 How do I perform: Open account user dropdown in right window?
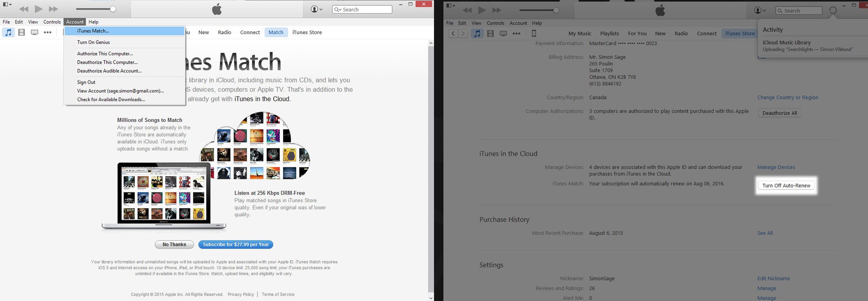760,10
